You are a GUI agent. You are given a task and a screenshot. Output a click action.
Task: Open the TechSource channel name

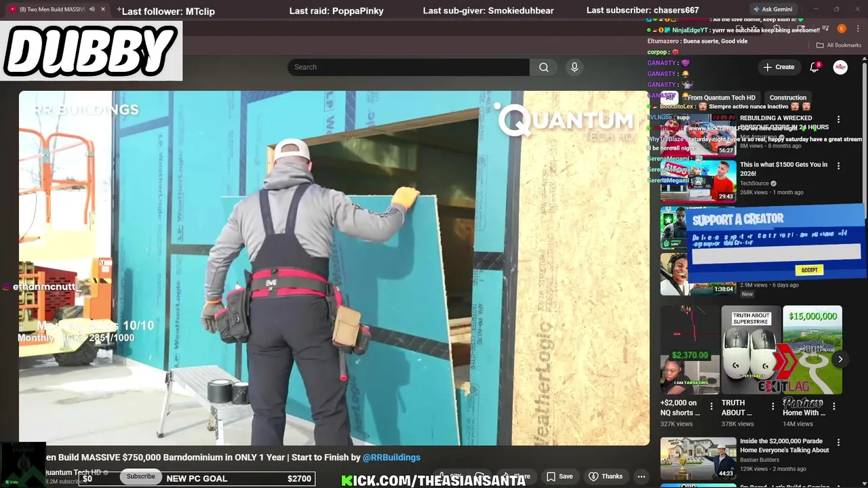[754, 183]
